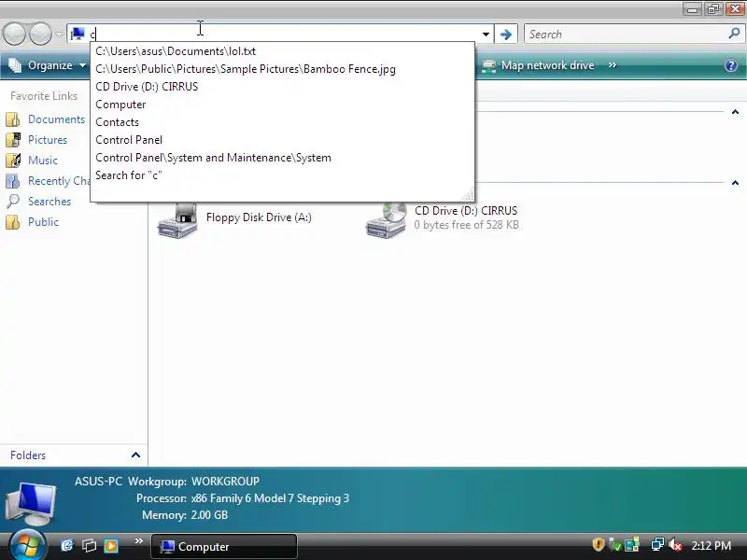
Task: Launch Internet Explorer from Quick Launch
Action: [x=67, y=545]
